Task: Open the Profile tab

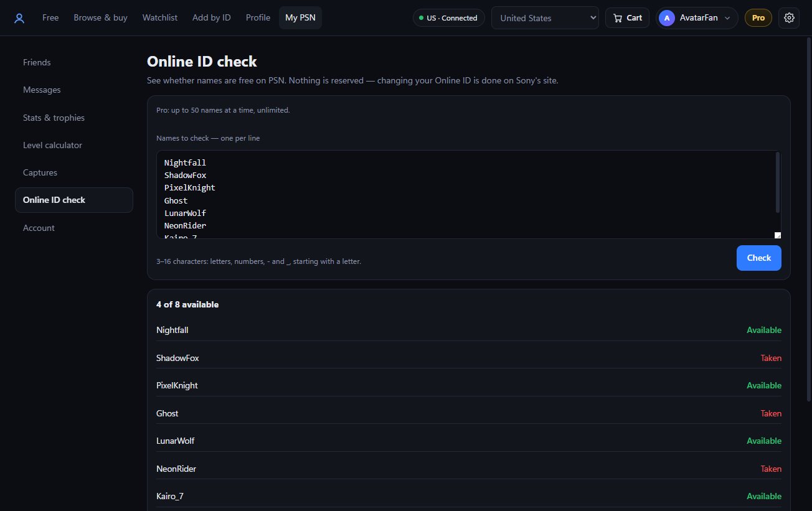Action: point(258,18)
